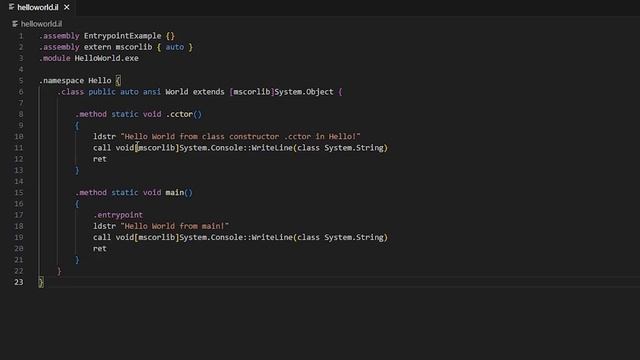Click helloworld.il in the breadcrumb bar
Image resolution: width=640 pixels, height=360 pixels.
click(x=41, y=24)
